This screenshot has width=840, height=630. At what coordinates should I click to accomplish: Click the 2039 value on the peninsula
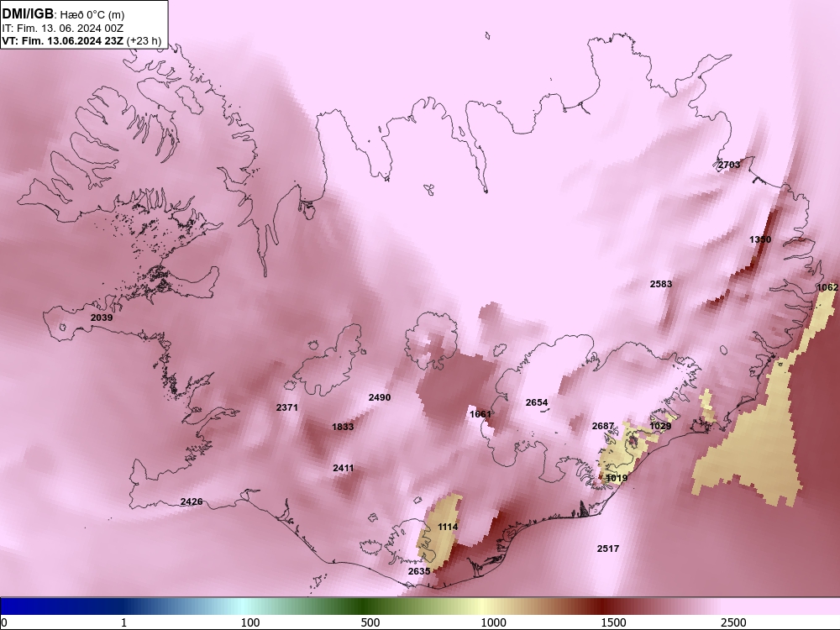[x=102, y=318]
